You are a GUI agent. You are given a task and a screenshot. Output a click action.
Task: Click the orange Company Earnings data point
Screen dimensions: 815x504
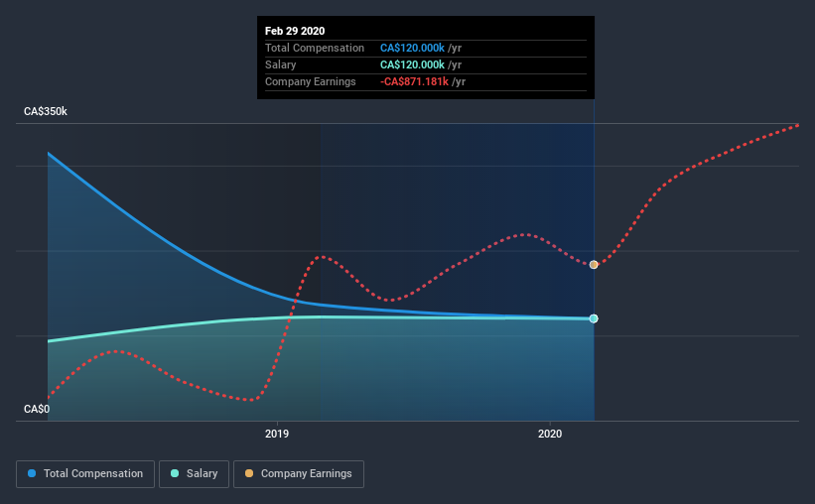[594, 265]
